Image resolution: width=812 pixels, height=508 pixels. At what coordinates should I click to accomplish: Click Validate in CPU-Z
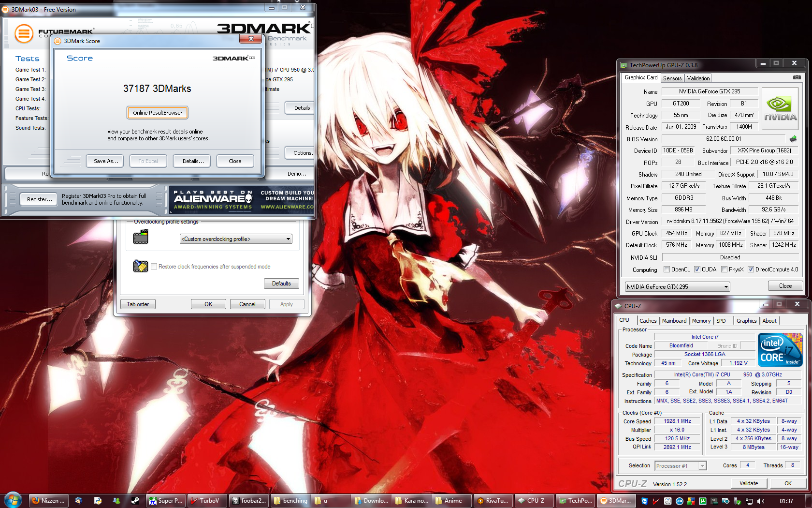749,483
